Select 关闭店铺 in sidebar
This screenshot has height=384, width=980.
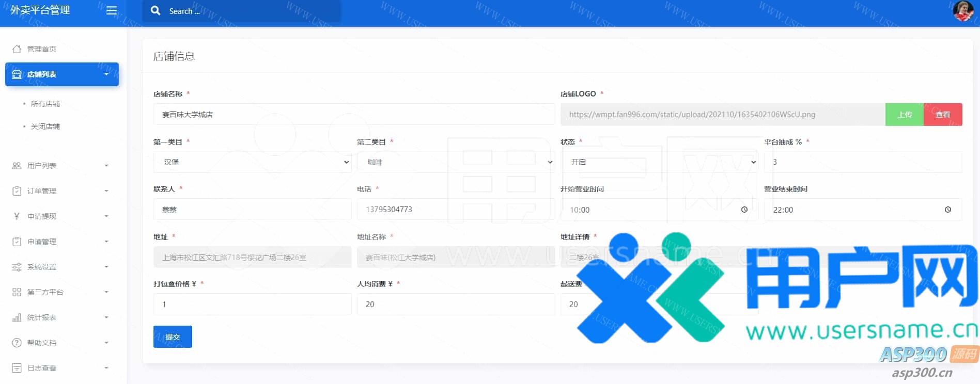click(x=45, y=126)
